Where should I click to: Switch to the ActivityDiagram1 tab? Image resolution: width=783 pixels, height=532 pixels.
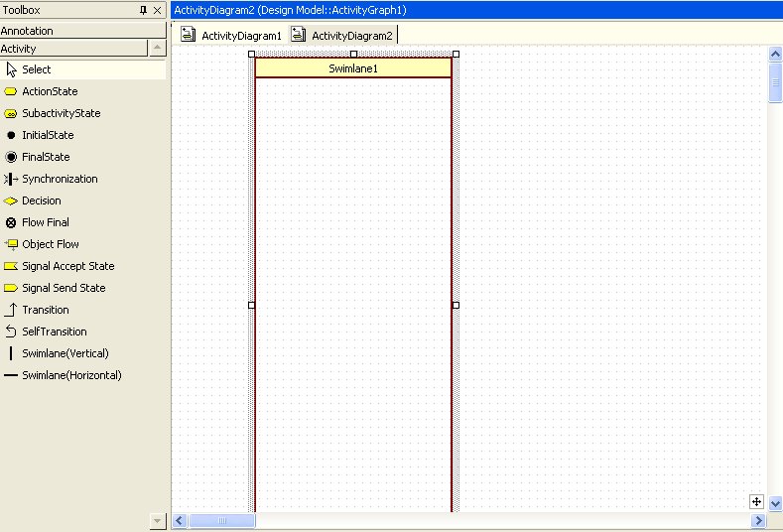(x=231, y=35)
